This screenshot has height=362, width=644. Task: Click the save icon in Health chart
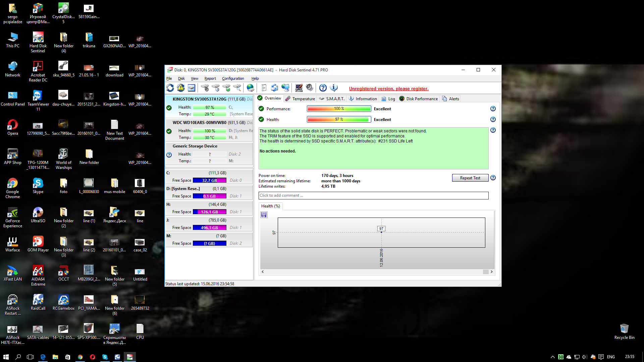264,215
